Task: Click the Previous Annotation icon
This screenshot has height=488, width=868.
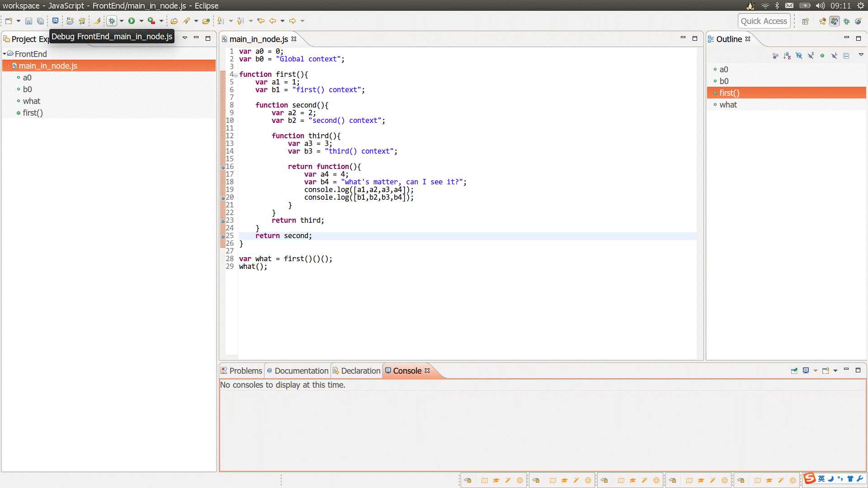Action: [x=241, y=21]
